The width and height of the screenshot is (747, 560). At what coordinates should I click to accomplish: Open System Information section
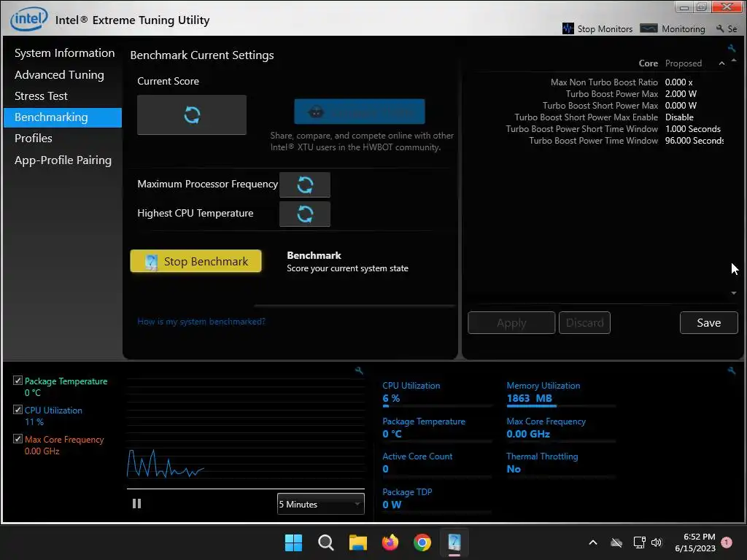[64, 52]
